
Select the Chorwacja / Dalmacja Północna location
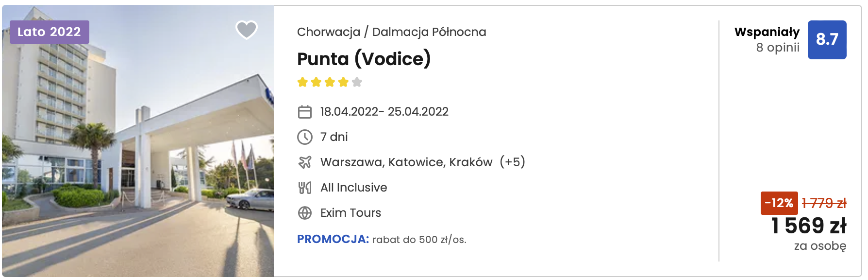(x=391, y=32)
